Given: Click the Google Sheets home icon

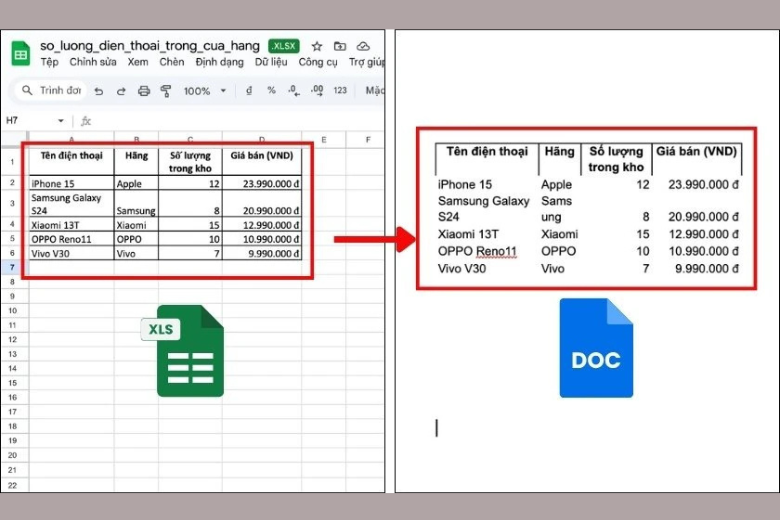Looking at the screenshot, I should click(20, 53).
